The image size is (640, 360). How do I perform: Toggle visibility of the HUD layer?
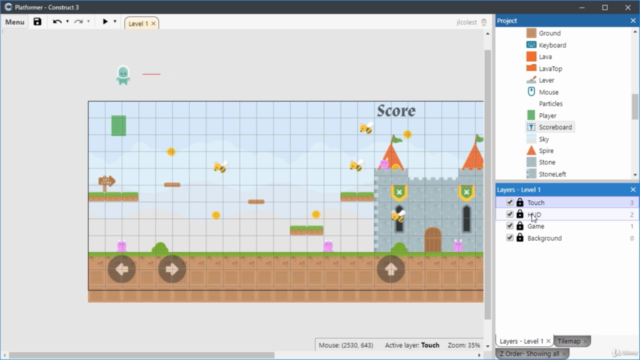pos(509,214)
